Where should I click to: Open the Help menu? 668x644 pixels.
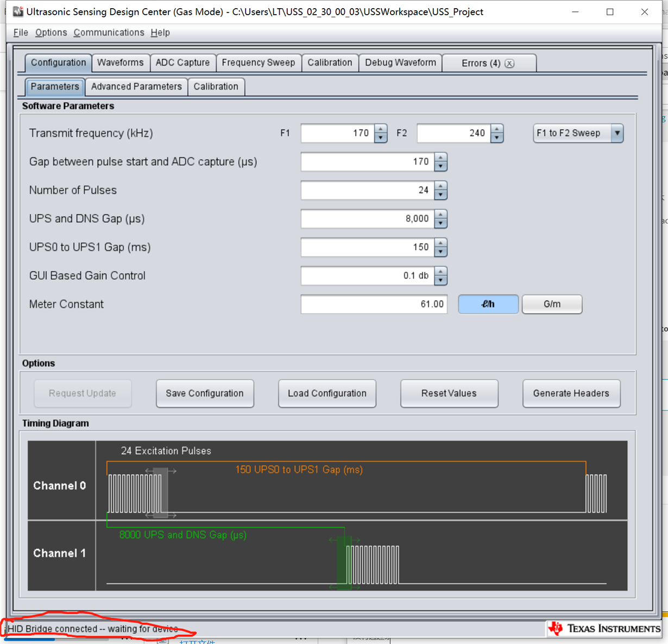point(160,33)
